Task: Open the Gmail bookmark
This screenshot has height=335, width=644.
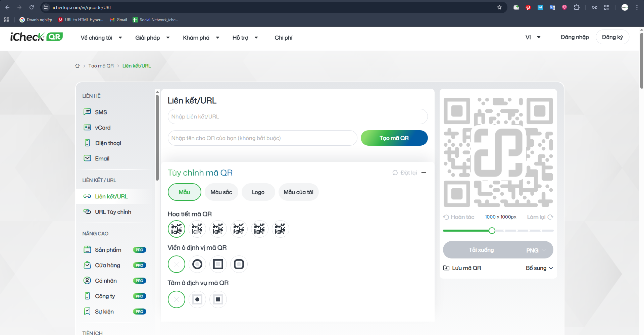Action: (118, 20)
